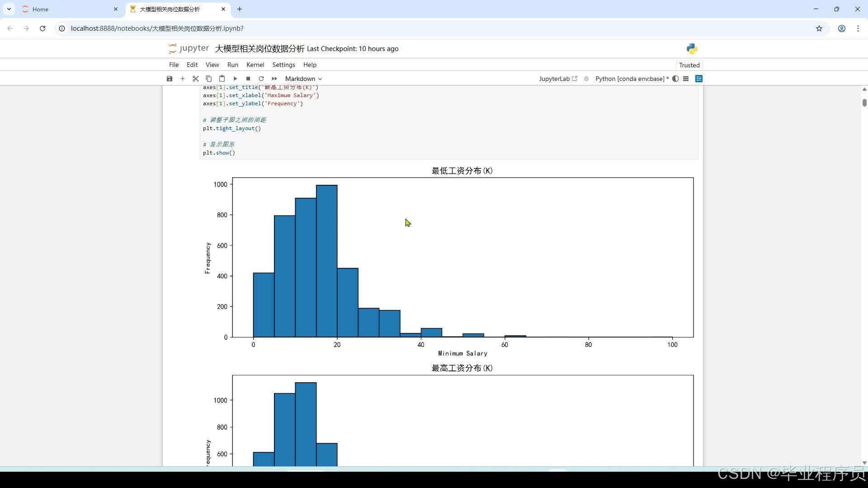Run the selected cell
868x488 pixels.
pyautogui.click(x=235, y=79)
